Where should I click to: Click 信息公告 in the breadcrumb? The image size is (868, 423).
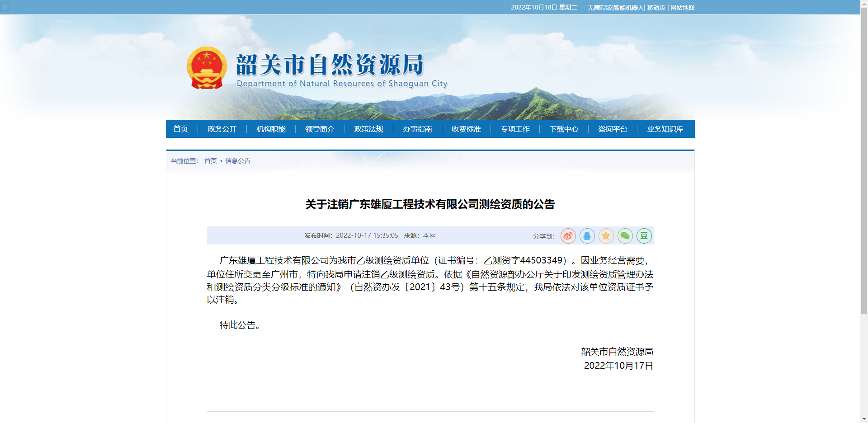click(238, 161)
